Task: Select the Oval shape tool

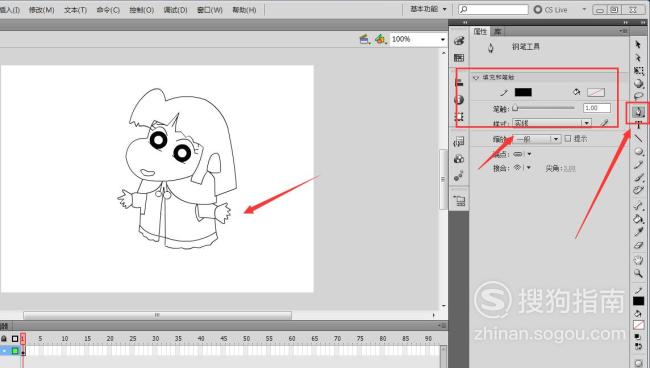Action: tap(638, 152)
